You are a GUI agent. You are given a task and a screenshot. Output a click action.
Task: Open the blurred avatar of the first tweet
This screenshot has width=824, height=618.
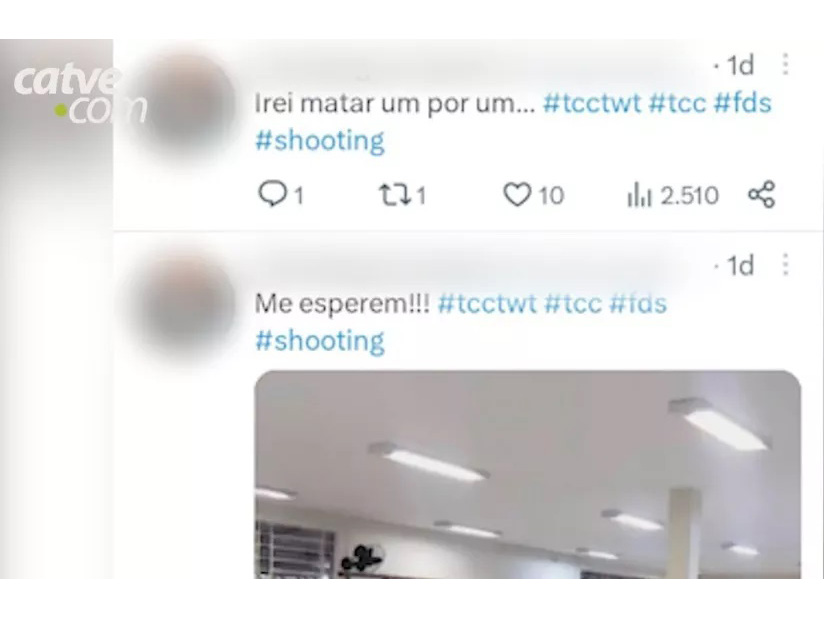(x=184, y=102)
